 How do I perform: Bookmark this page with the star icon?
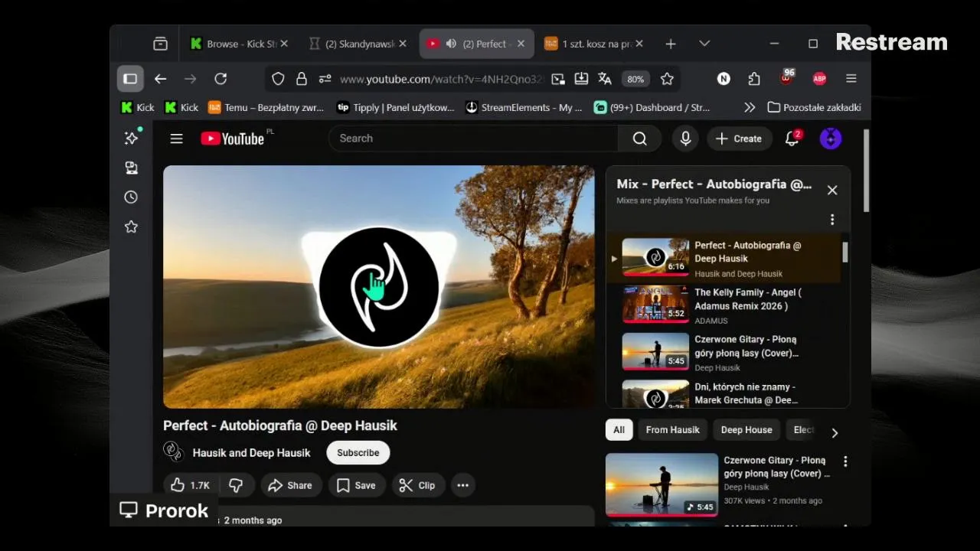click(667, 79)
